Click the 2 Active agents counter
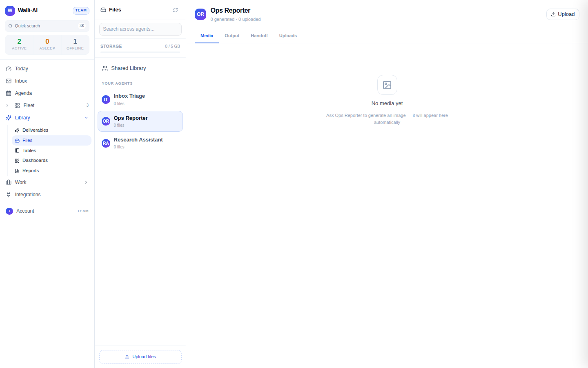This screenshot has width=588, height=368. pyautogui.click(x=19, y=44)
